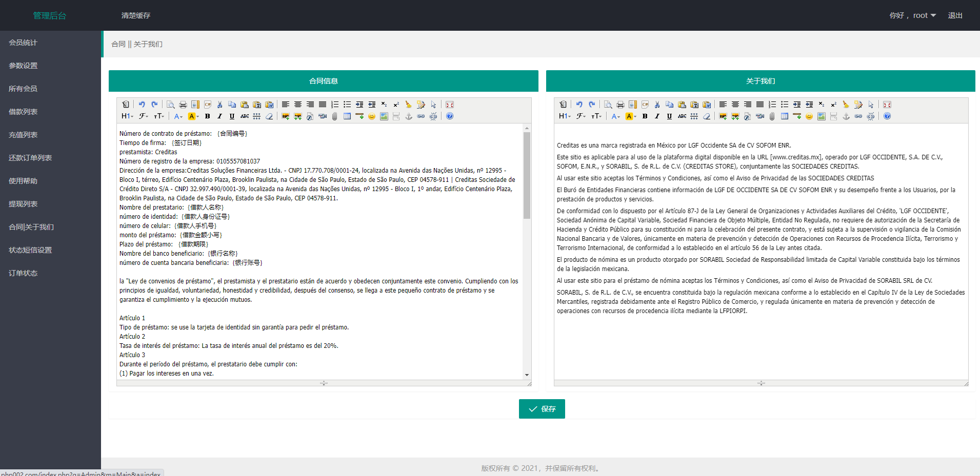Viewport: 980px width, 476px height.
Task: Undo last change in 合同信息 editor
Action: [x=142, y=105]
